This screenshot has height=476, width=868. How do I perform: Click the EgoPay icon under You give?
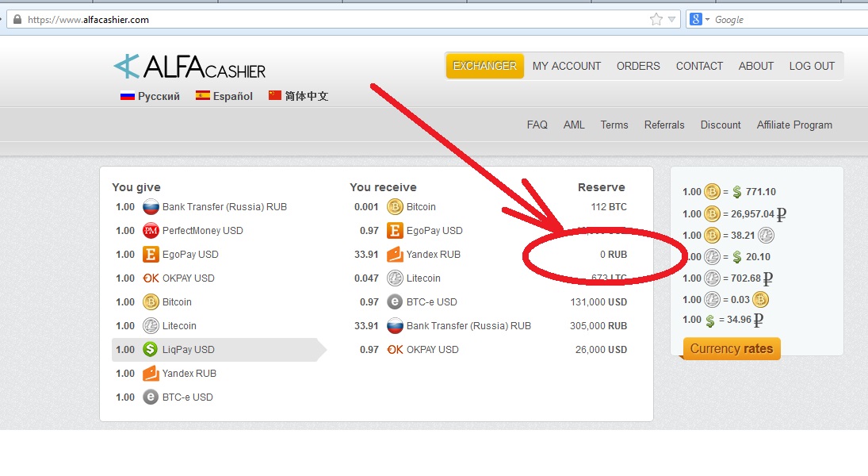point(151,255)
